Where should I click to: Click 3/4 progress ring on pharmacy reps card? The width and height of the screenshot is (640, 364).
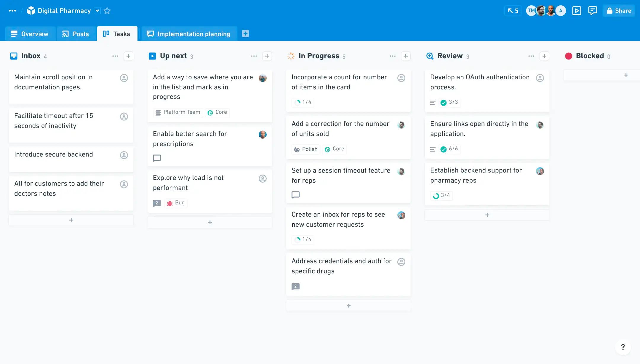pos(441,196)
